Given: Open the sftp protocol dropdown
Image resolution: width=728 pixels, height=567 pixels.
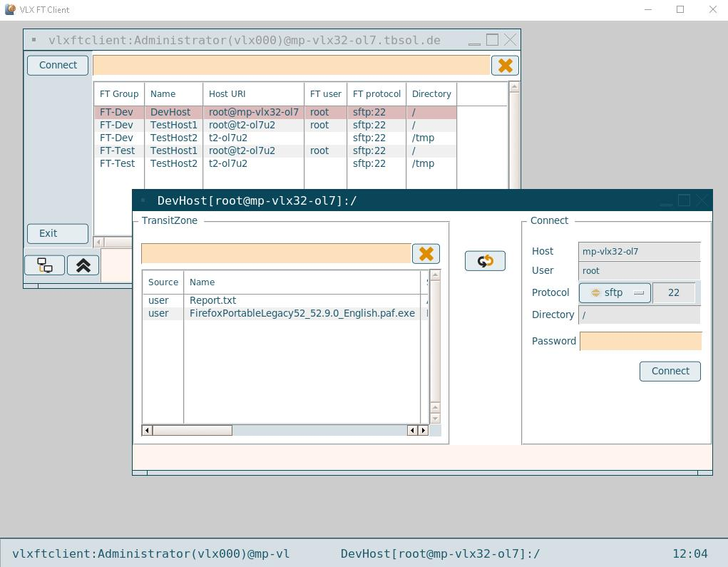Looking at the screenshot, I should 615,292.
